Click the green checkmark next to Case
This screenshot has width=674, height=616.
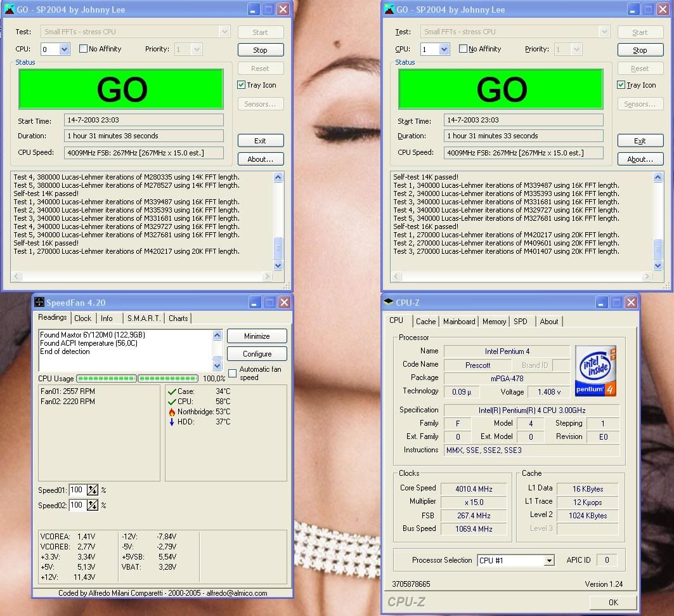pos(171,391)
